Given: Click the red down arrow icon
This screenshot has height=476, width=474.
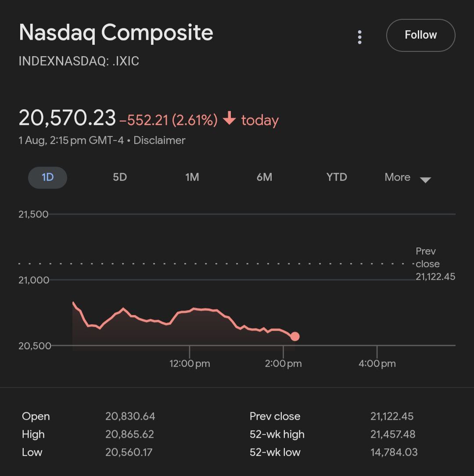Looking at the screenshot, I should click(x=230, y=118).
